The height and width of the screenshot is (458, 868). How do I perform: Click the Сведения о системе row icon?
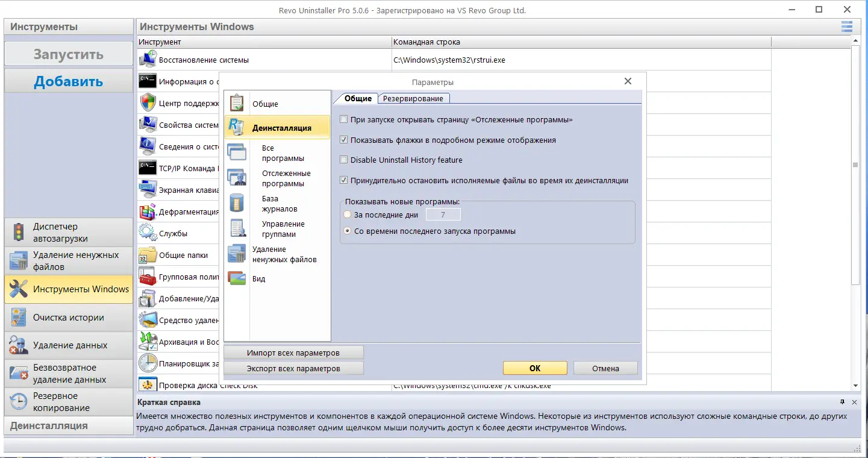tap(148, 146)
